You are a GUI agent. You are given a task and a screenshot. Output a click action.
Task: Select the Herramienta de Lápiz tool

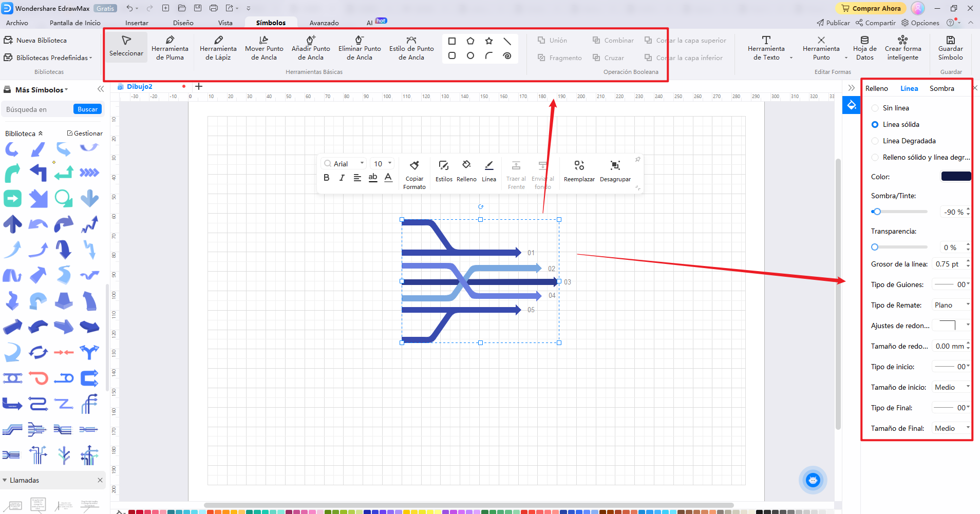(218, 47)
